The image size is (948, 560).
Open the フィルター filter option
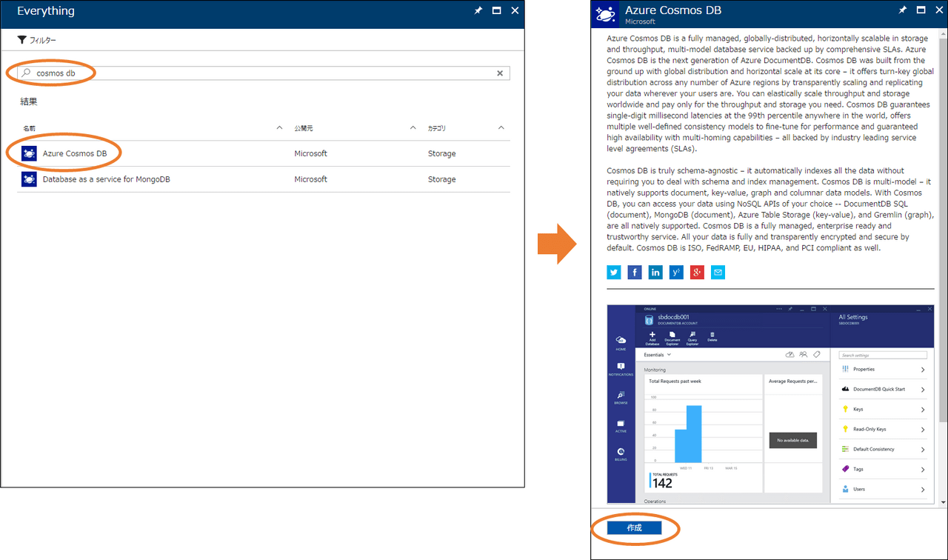pyautogui.click(x=36, y=40)
